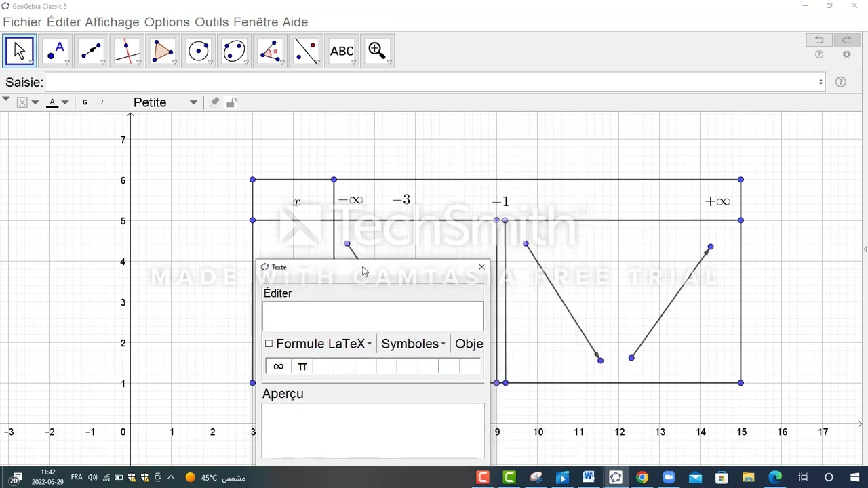Click the pin (absolute position) icon
The image size is (868, 488).
[214, 102]
